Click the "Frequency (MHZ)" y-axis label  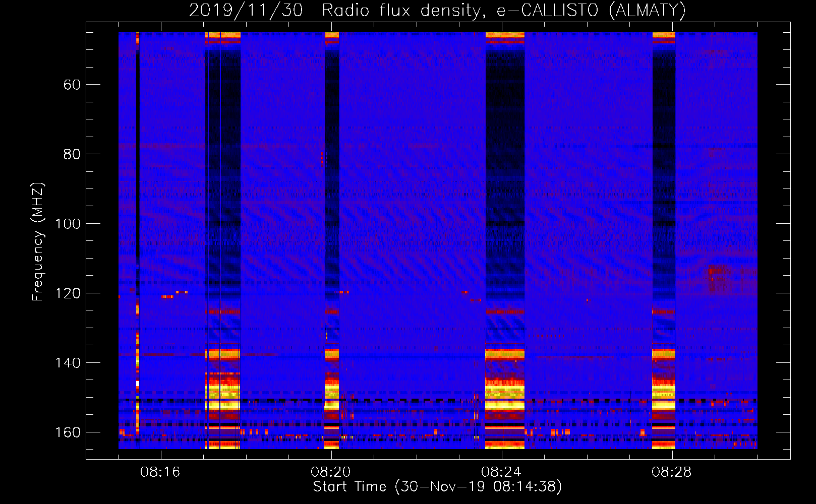click(x=38, y=242)
